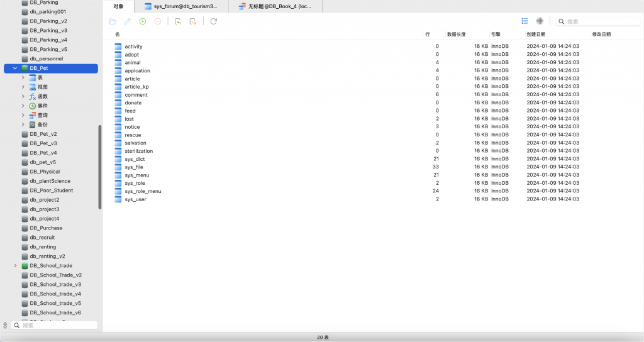Image resolution: width=644 pixels, height=342 pixels.
Task: Click the open table folder icon
Action: click(x=113, y=21)
